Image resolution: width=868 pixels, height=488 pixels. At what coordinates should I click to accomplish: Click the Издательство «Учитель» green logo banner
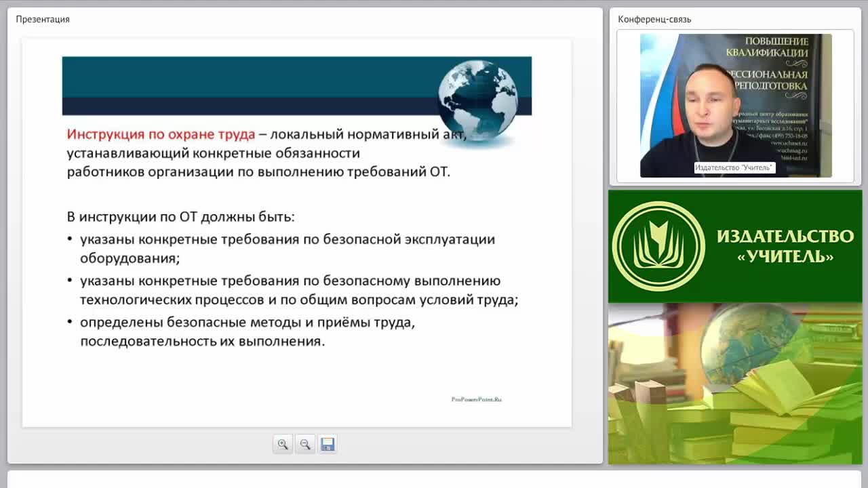coord(735,246)
